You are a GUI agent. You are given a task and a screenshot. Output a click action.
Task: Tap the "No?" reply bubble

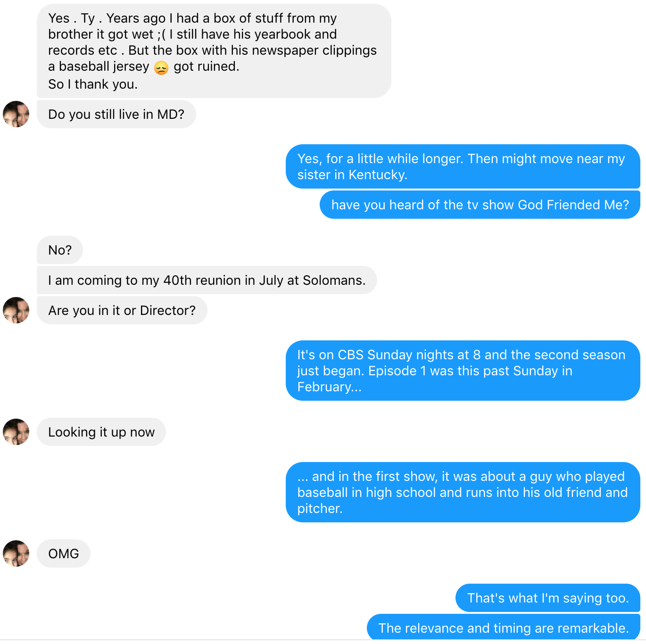[60, 250]
